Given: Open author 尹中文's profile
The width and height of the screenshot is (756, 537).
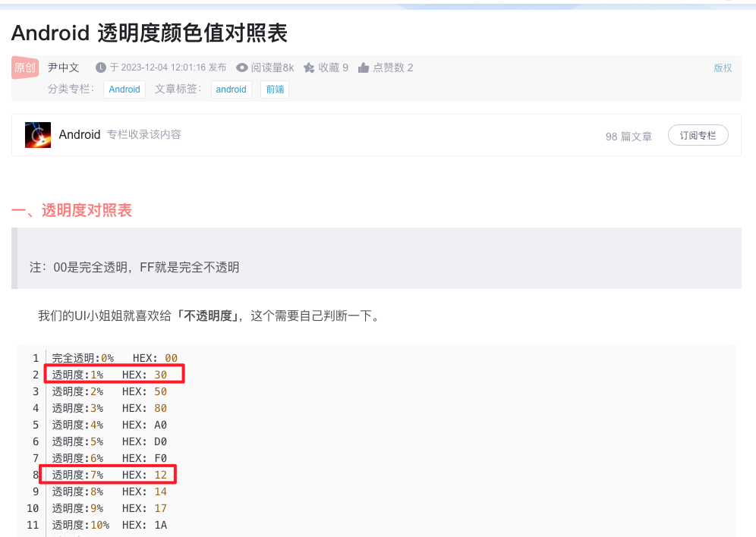Looking at the screenshot, I should point(63,68).
